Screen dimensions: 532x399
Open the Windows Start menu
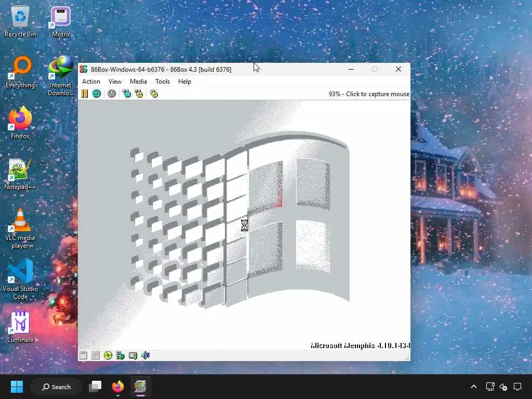[x=17, y=387]
